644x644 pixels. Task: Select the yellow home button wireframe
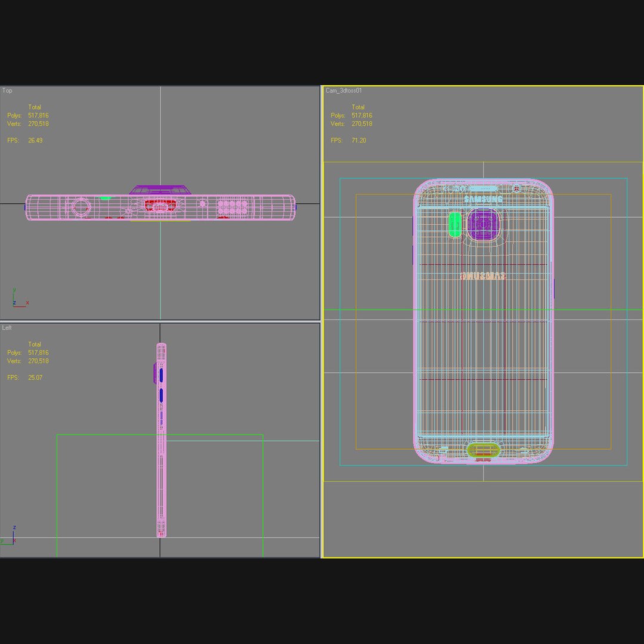coord(484,450)
